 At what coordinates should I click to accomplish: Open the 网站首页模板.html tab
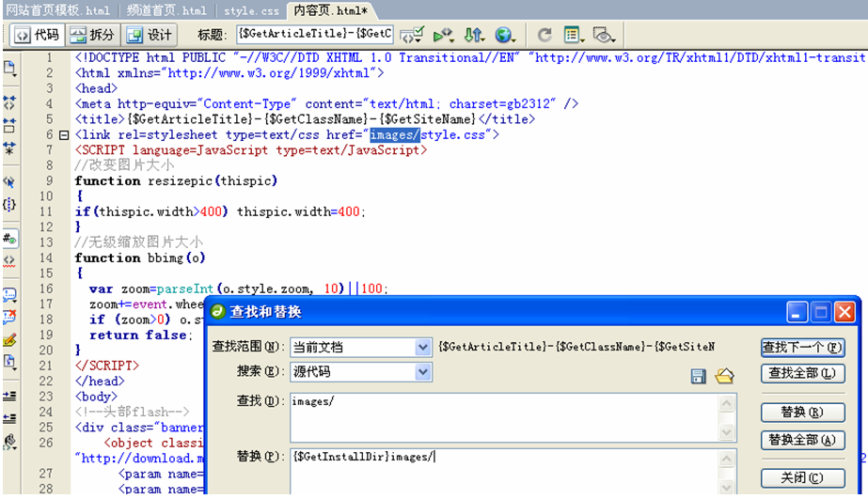tap(57, 10)
